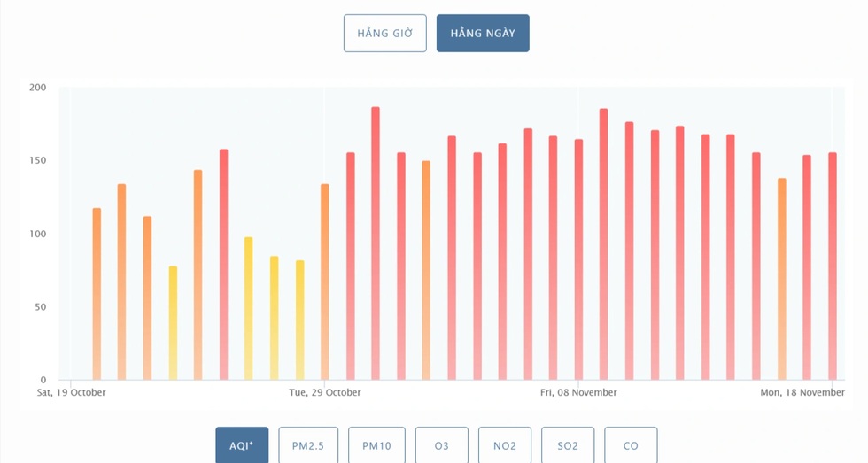Switch chart to PM2.5 data
Screen dimensions: 868x463
pyautogui.click(x=308, y=445)
